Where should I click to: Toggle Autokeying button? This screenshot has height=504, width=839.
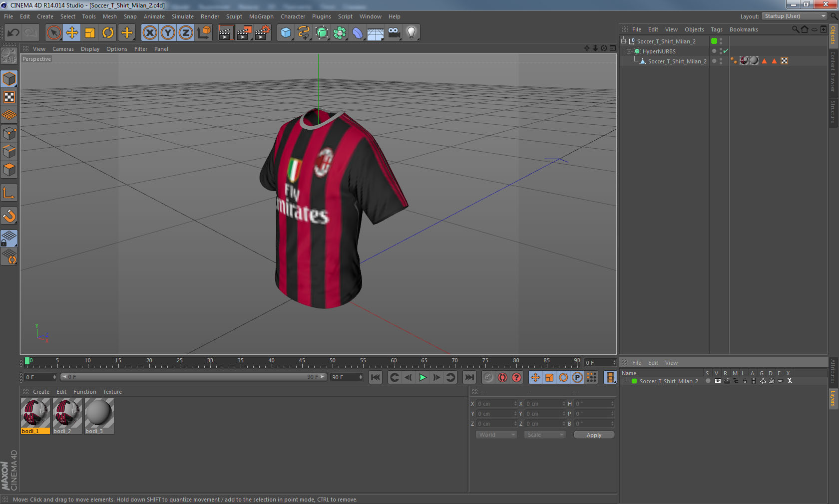pos(502,377)
